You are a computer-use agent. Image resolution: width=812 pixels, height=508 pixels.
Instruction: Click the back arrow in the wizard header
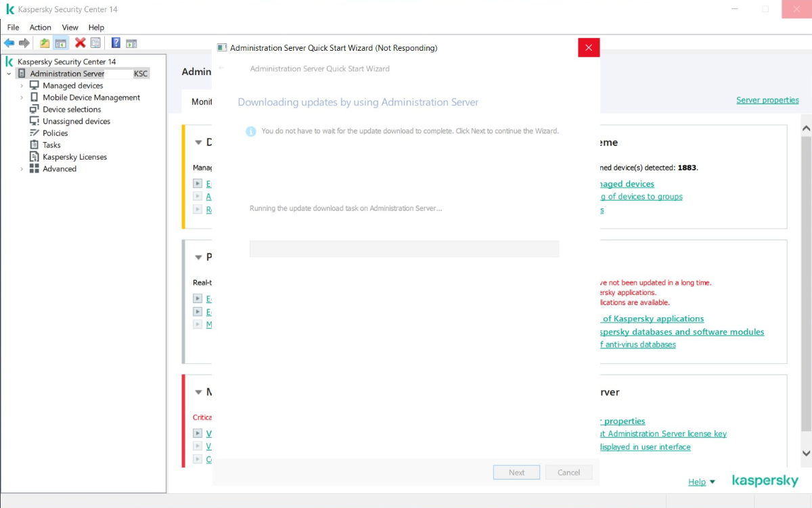tap(221, 68)
